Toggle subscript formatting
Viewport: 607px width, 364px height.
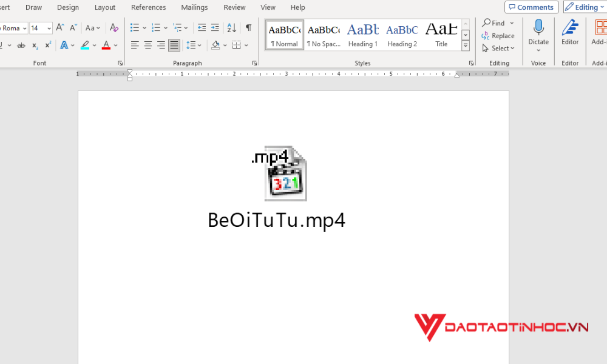click(35, 45)
